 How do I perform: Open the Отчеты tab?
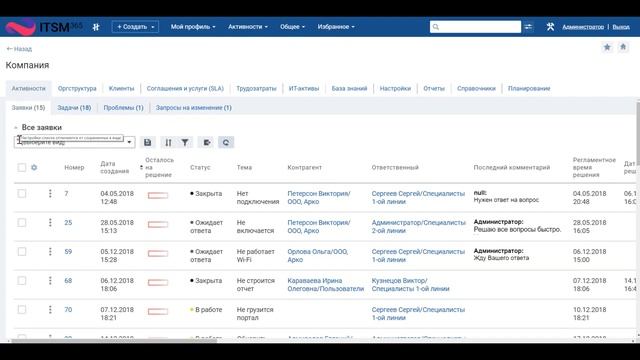click(434, 89)
